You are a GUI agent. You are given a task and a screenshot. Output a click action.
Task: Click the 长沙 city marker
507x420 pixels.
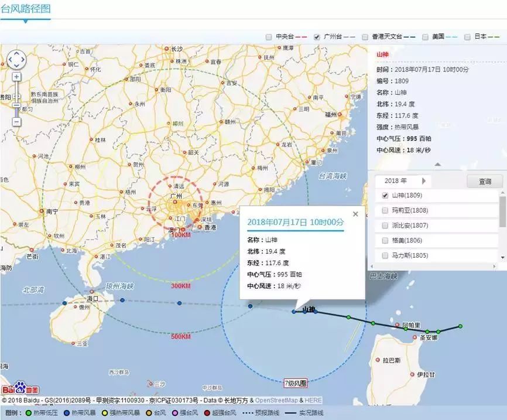166,49
